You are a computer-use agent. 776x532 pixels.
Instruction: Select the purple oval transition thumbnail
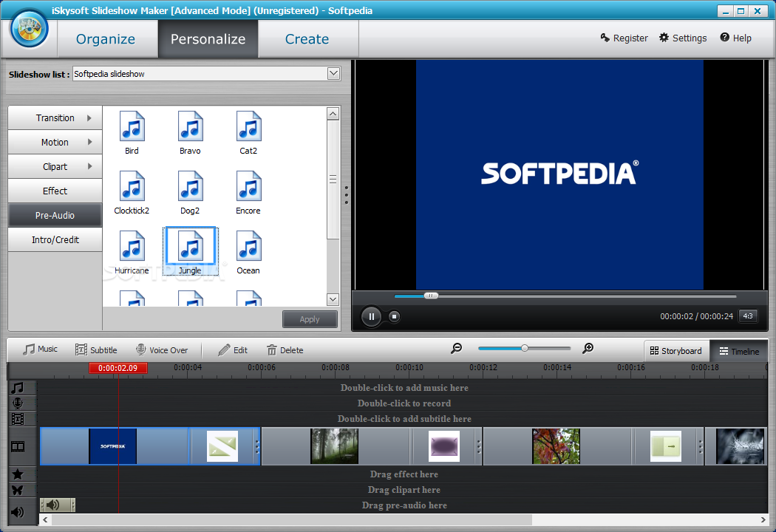pyautogui.click(x=444, y=446)
